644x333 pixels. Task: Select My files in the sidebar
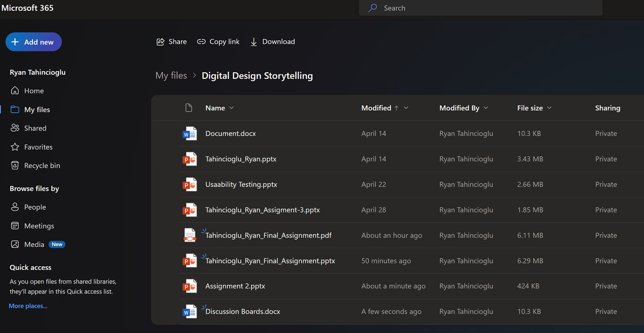click(37, 110)
